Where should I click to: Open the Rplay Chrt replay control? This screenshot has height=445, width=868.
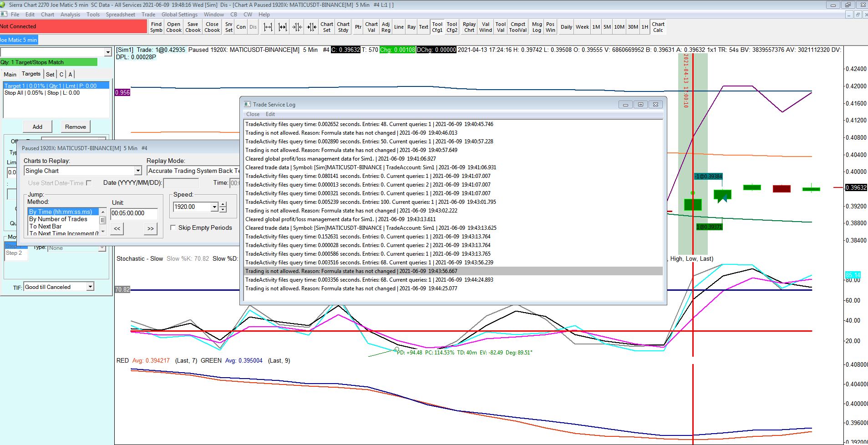469,27
